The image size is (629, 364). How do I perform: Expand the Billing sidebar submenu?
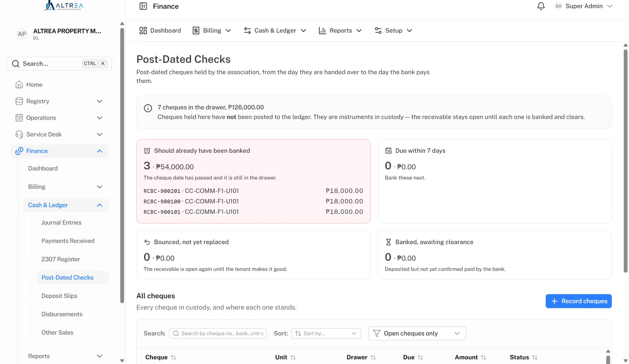[99, 187]
